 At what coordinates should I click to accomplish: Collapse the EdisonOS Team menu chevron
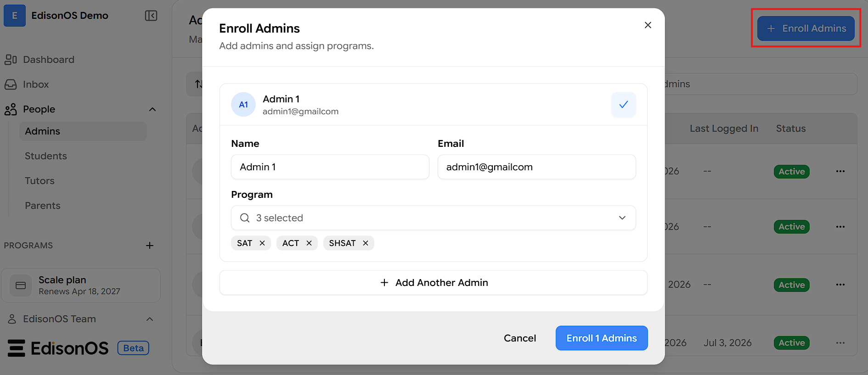(150, 319)
